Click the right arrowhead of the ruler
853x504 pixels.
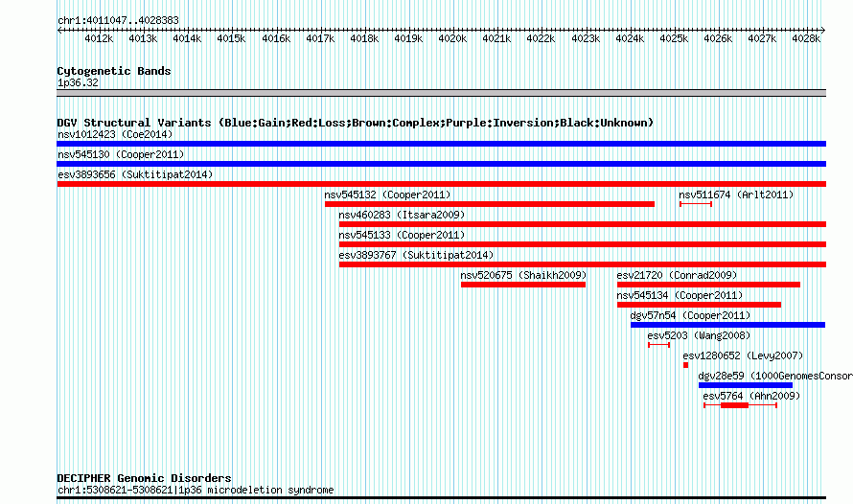823,31
